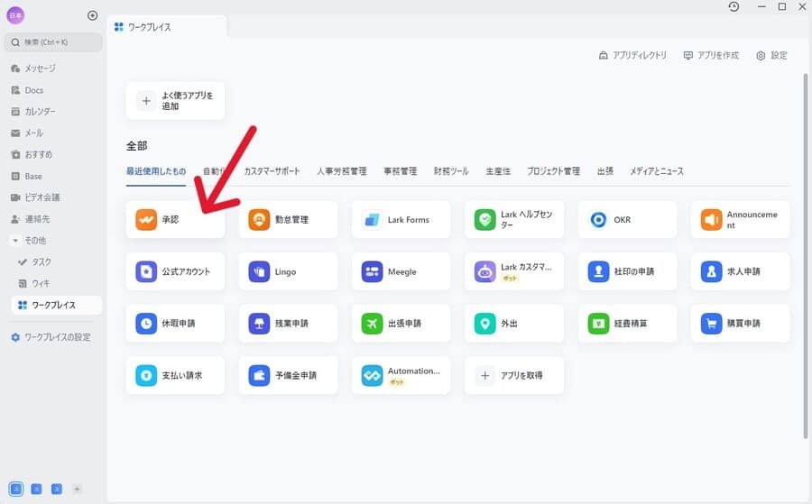
Task: Select the 生産性 tab
Action: tap(498, 170)
